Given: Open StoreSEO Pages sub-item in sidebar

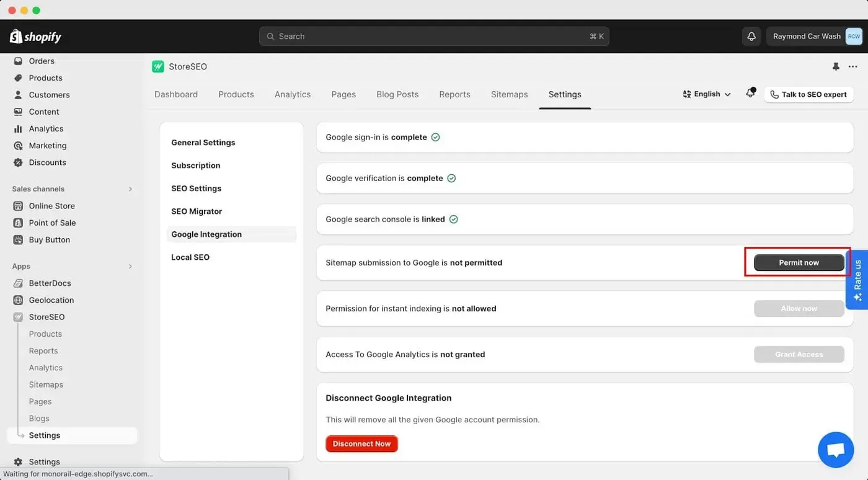Looking at the screenshot, I should coord(40,402).
